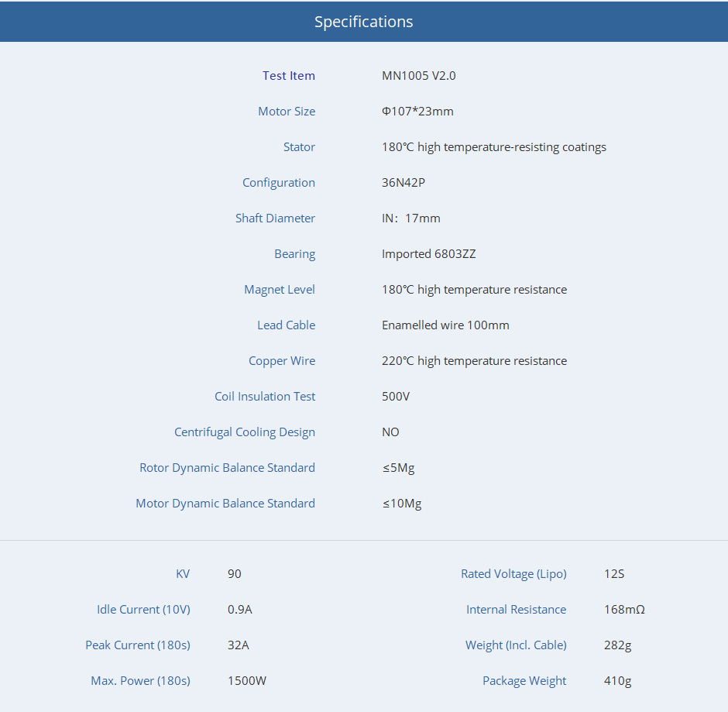Select the 36N42P configuration value
The image size is (728, 712).
pos(403,183)
